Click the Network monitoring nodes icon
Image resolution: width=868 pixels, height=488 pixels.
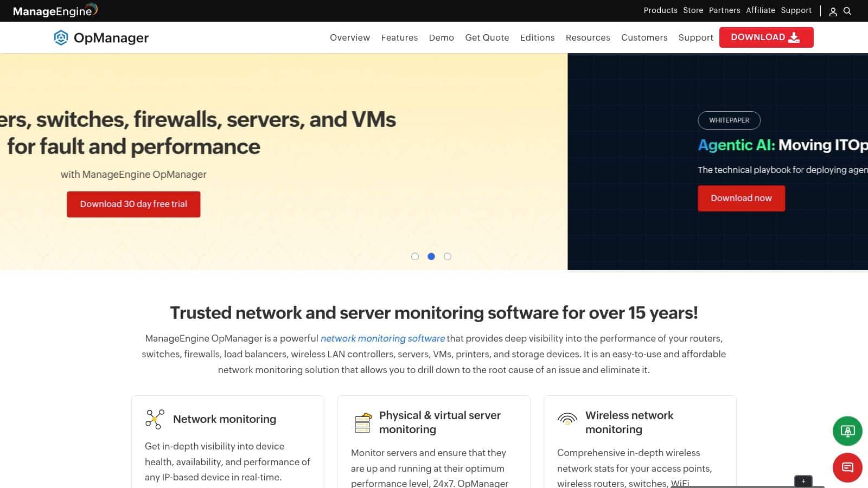tap(155, 419)
